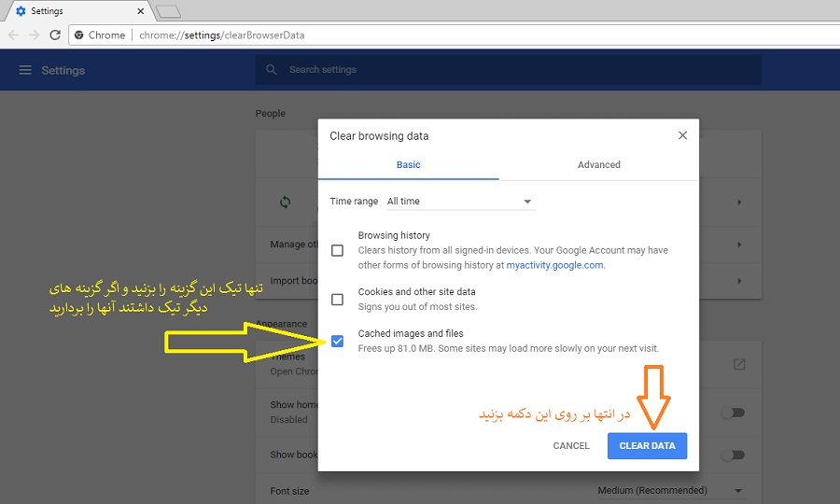
Task: Click the Settings title in the header
Action: (x=63, y=71)
